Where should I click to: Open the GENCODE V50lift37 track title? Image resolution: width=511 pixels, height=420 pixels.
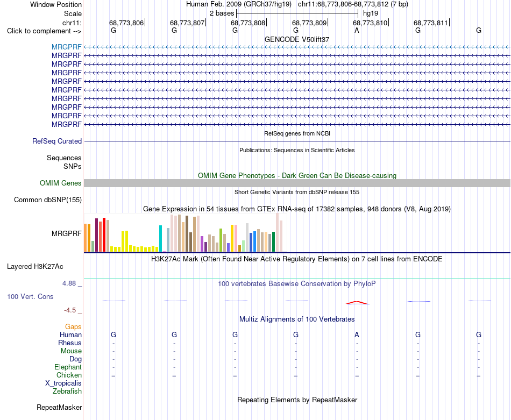(x=297, y=39)
